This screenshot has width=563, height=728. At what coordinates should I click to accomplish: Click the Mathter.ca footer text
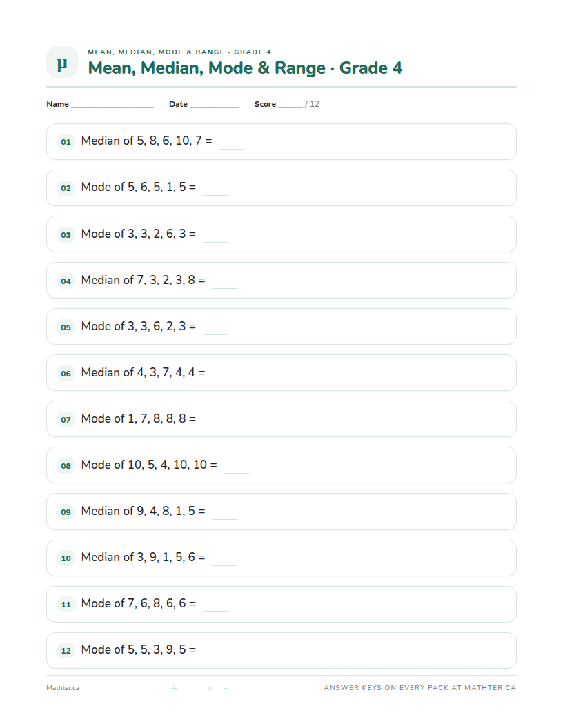[x=63, y=687]
